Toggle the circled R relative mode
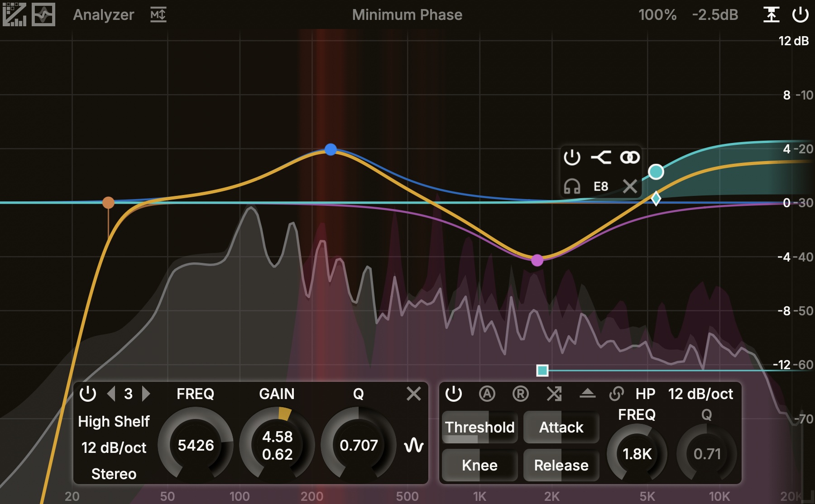The width and height of the screenshot is (815, 504). (x=521, y=394)
